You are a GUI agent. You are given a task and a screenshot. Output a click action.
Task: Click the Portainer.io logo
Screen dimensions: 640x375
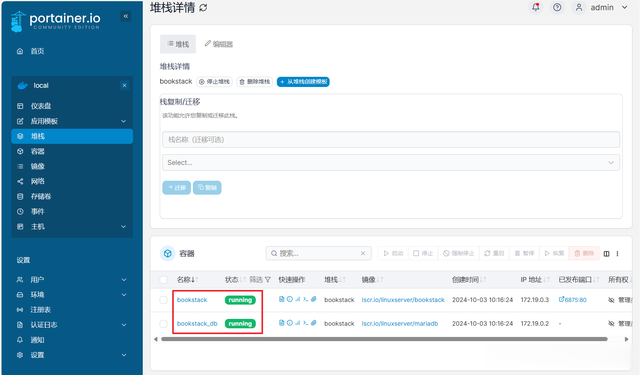pyautogui.click(x=56, y=21)
